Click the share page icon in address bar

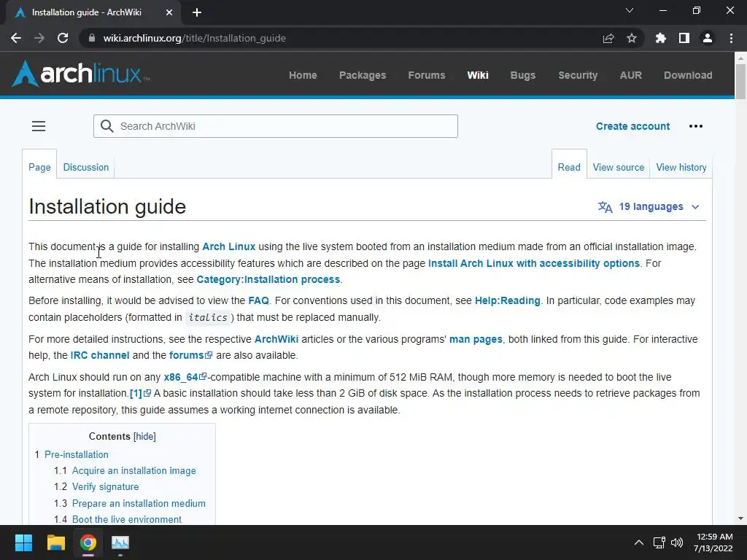coord(608,38)
